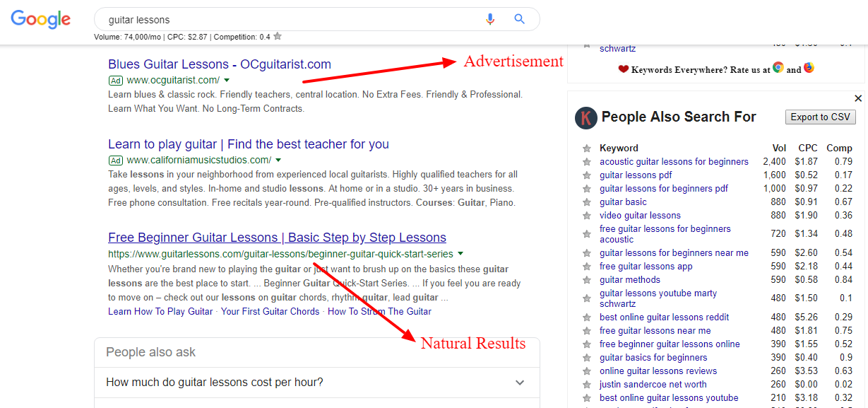
Task: Star the guitar basic keyword
Action: click(x=586, y=202)
